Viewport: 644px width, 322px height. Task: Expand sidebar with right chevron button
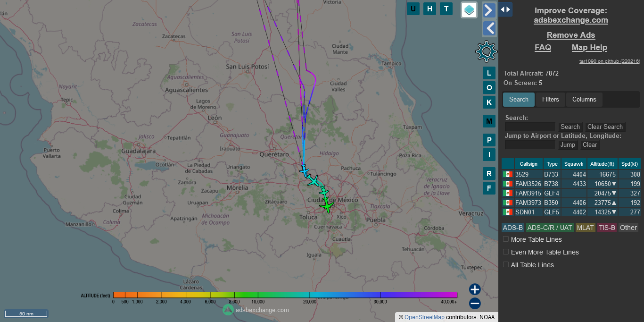pyautogui.click(x=489, y=10)
